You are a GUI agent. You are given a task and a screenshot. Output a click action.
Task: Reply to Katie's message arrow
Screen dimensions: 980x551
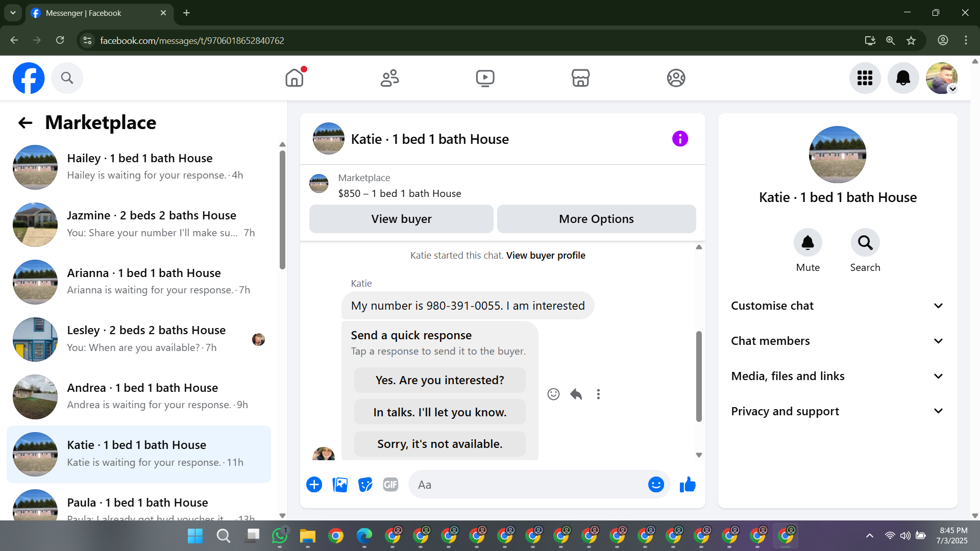tap(576, 394)
